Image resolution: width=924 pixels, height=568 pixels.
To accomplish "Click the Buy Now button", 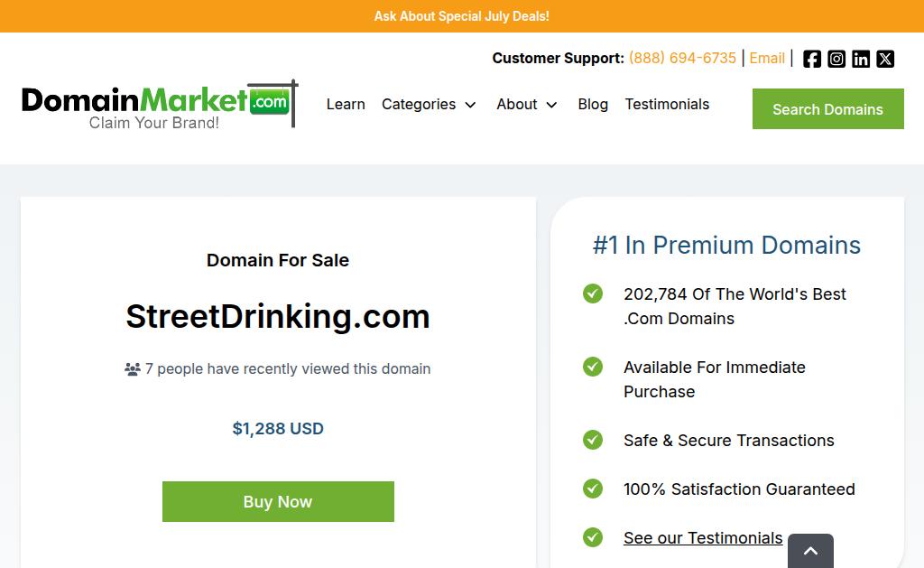I will pyautogui.click(x=278, y=501).
